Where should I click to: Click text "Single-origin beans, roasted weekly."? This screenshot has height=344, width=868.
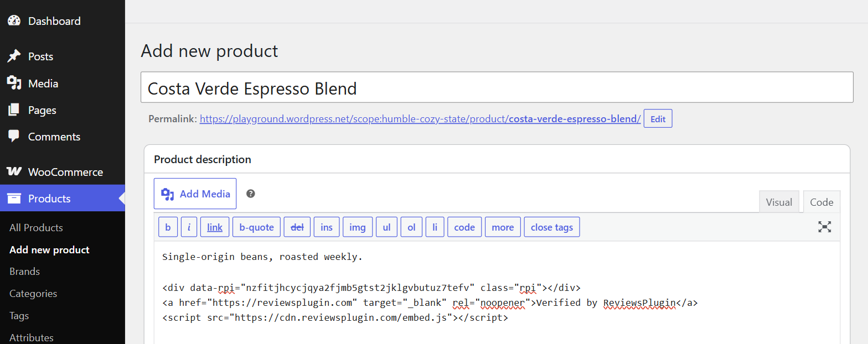click(262, 257)
